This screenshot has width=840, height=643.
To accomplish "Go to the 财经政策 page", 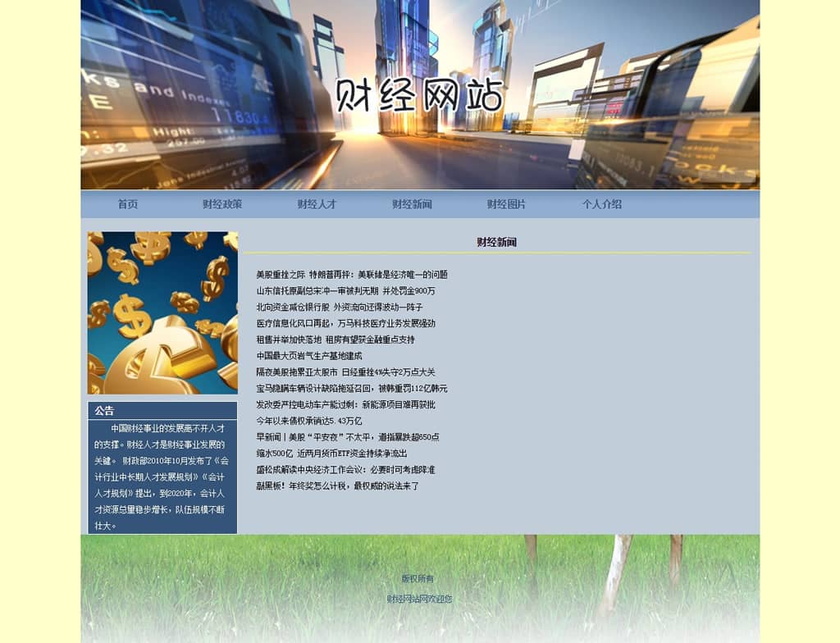I will (x=222, y=204).
